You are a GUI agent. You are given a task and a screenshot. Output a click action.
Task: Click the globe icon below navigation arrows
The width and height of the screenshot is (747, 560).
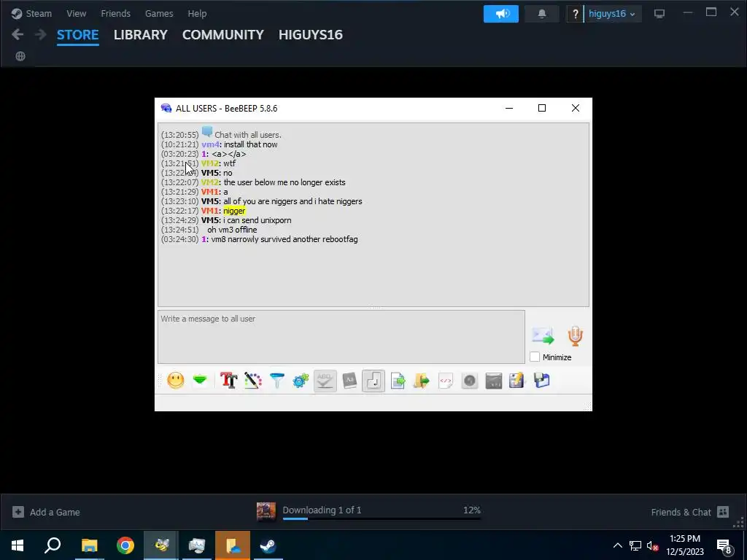(20, 56)
